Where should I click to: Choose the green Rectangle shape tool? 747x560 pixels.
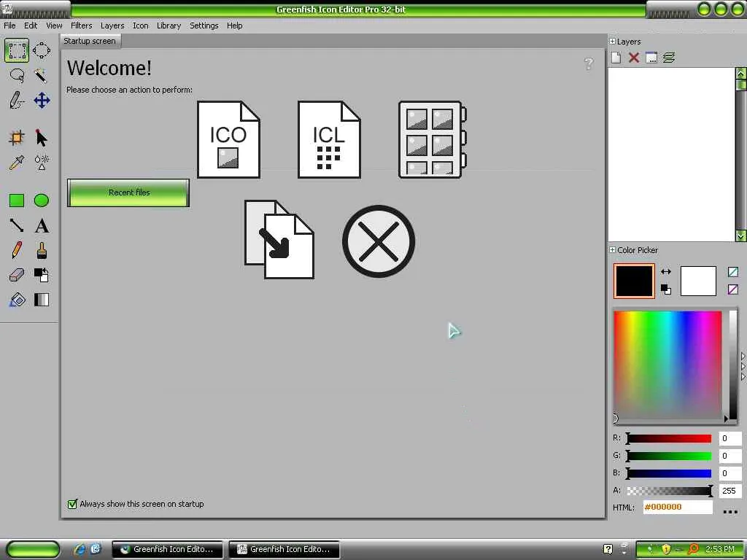17,201
